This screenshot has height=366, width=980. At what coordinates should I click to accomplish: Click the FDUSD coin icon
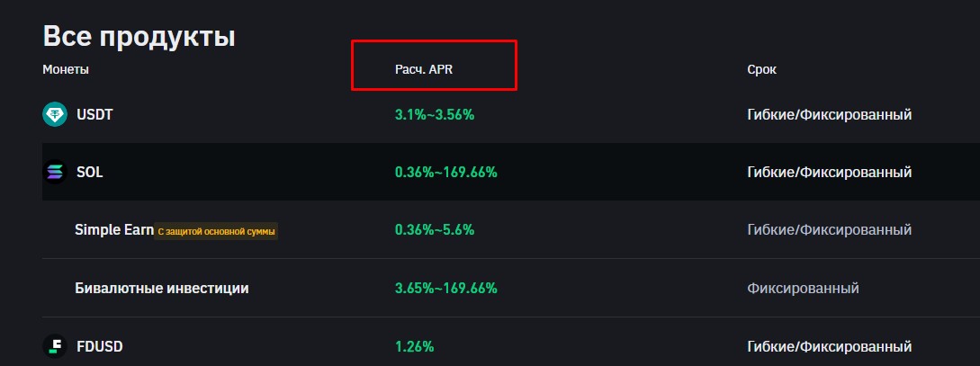coord(54,346)
